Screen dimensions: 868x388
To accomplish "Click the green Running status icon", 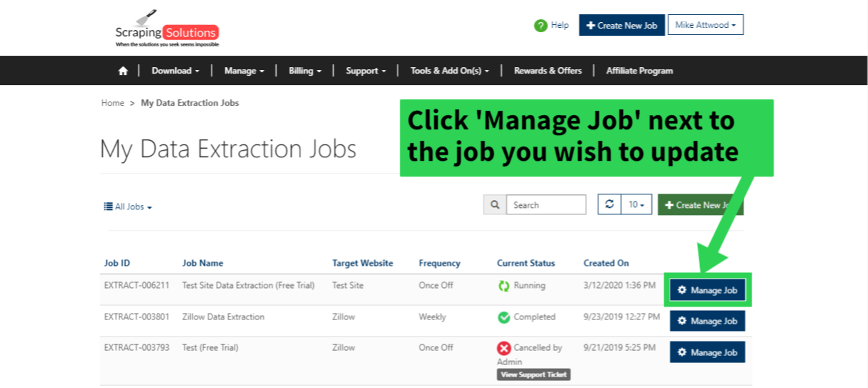I will [x=504, y=286].
